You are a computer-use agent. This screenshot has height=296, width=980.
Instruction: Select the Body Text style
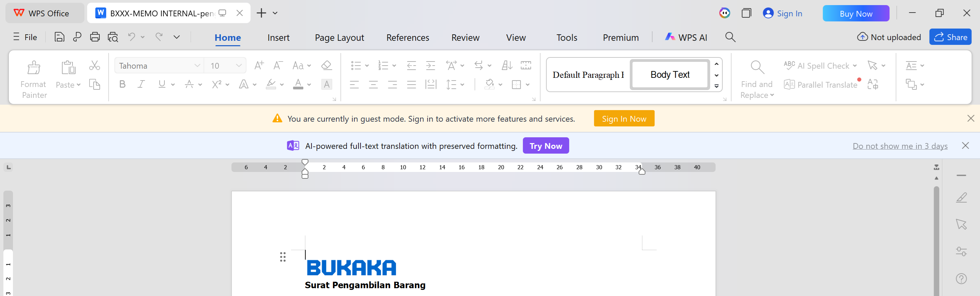670,74
